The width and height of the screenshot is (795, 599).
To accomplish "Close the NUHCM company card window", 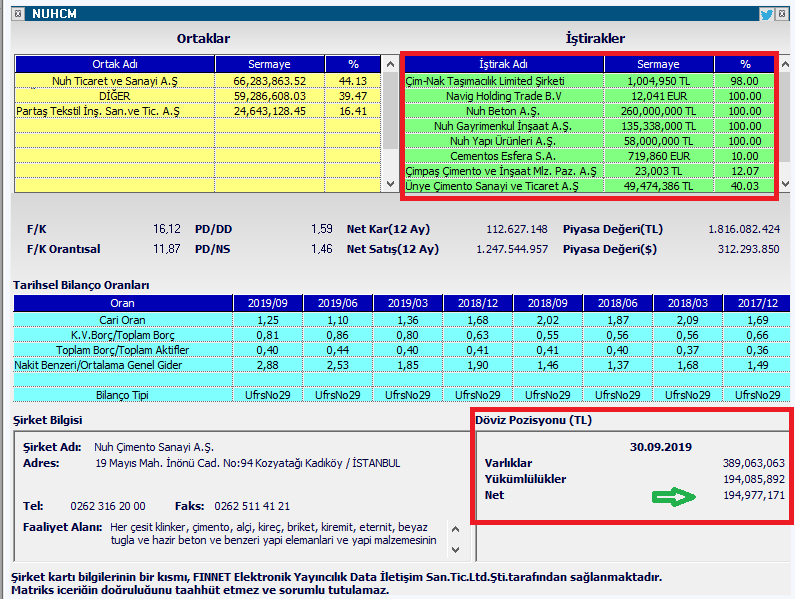I will tap(782, 14).
